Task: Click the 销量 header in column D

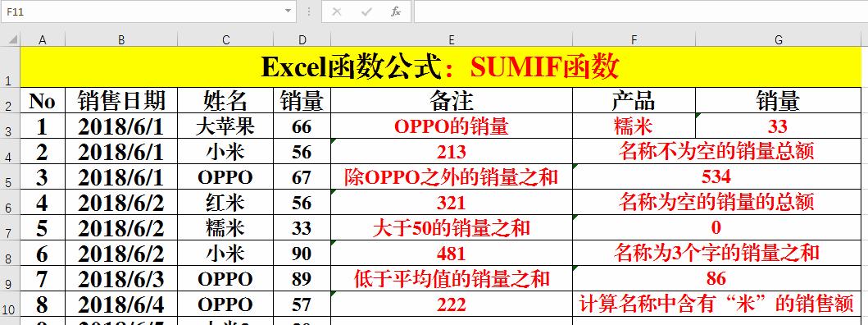Action: 302,101
